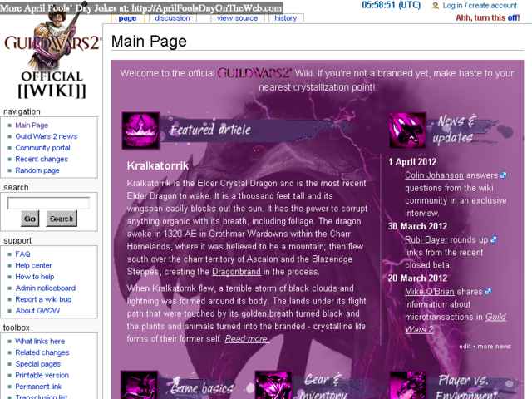Click the edit link under news
This screenshot has width=532, height=399.
(x=465, y=347)
